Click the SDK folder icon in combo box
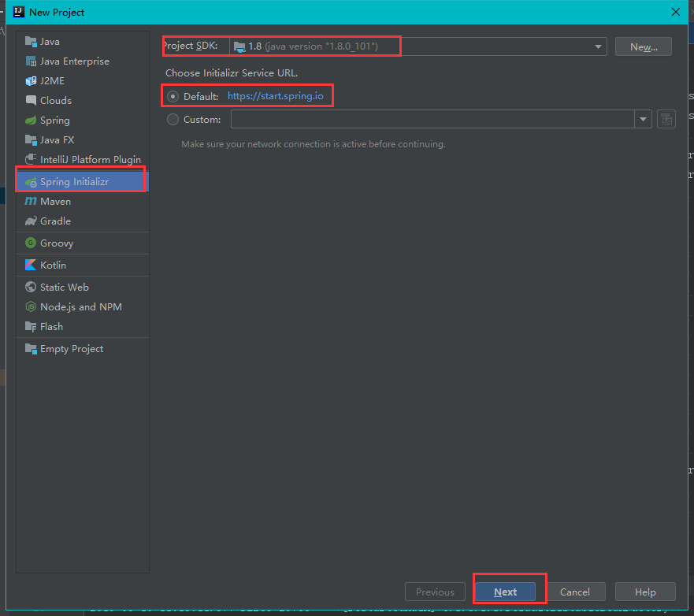This screenshot has height=616, width=694. click(x=239, y=46)
